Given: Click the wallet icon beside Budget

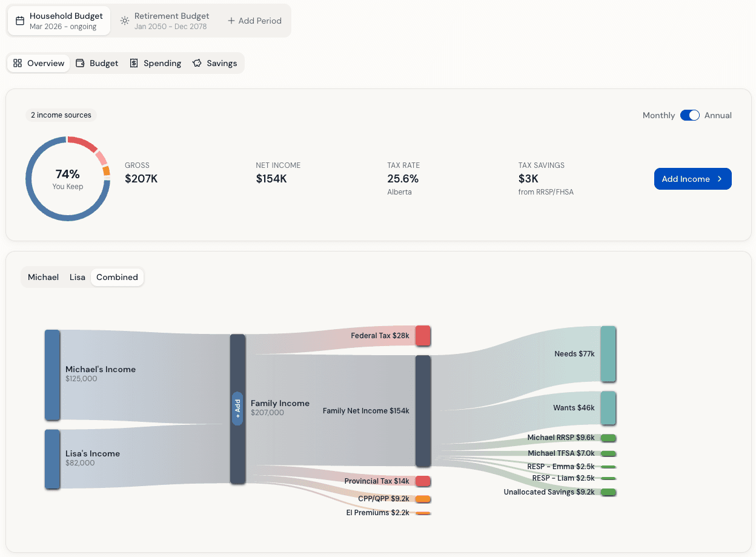Looking at the screenshot, I should click(x=79, y=62).
